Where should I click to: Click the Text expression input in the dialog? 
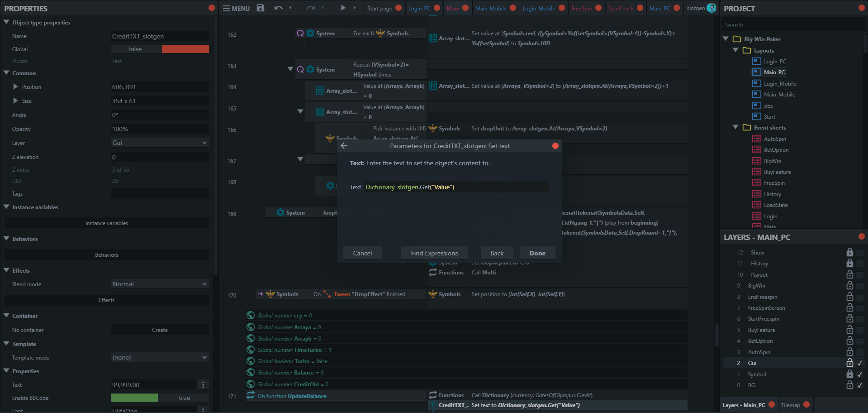pyautogui.click(x=456, y=187)
